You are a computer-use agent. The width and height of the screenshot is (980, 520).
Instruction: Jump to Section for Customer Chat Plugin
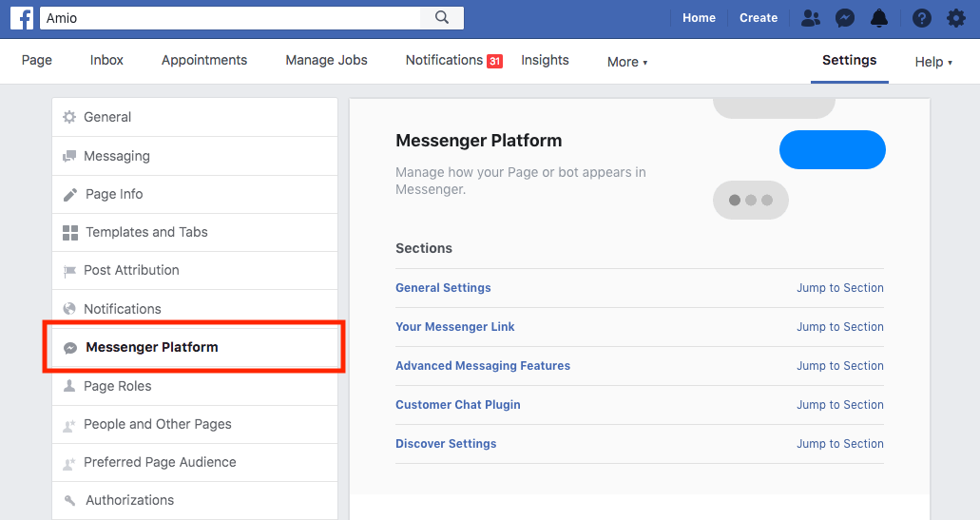point(840,404)
